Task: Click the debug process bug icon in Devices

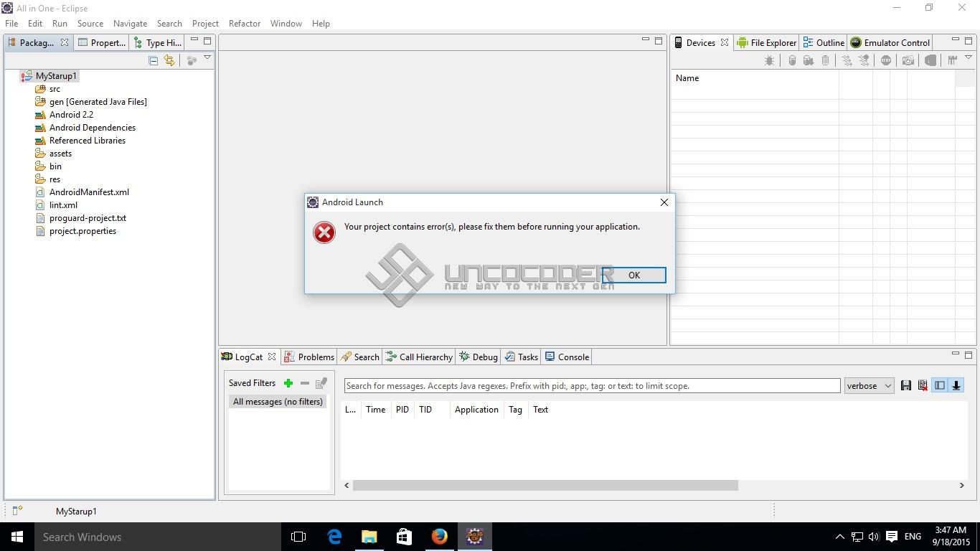Action: pos(769,61)
